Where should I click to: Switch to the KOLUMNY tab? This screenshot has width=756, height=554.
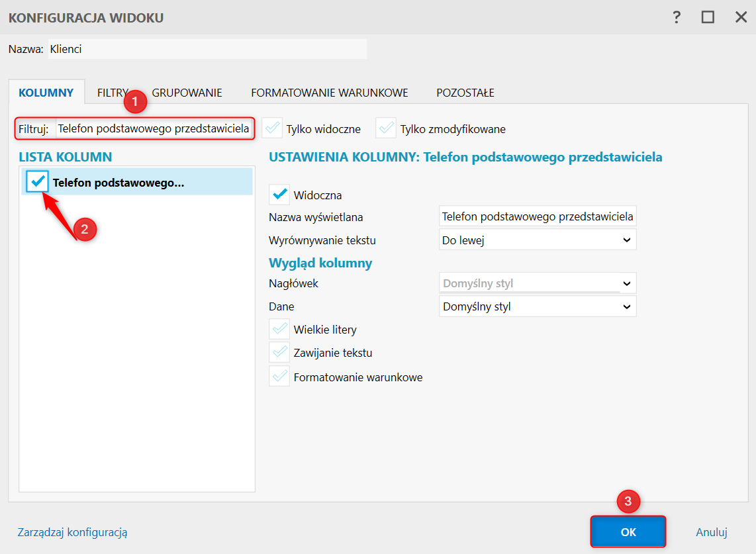coord(46,93)
